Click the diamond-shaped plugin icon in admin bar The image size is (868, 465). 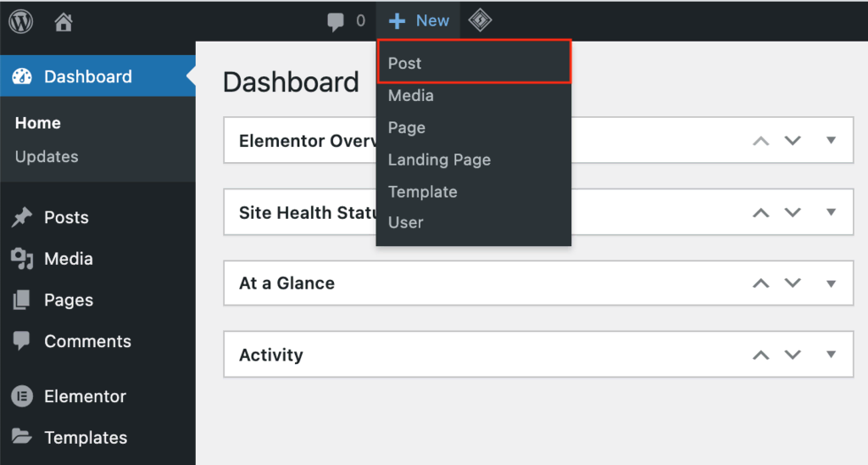(x=481, y=20)
